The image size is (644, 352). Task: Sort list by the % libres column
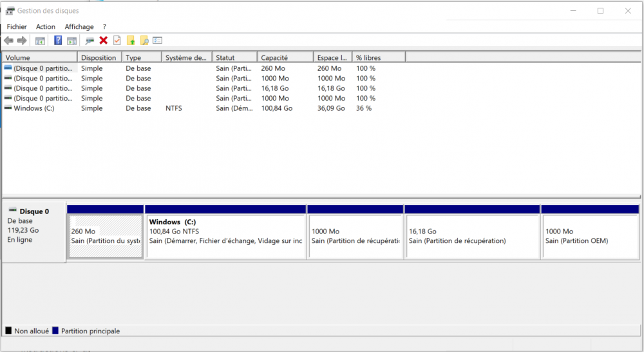tap(379, 57)
